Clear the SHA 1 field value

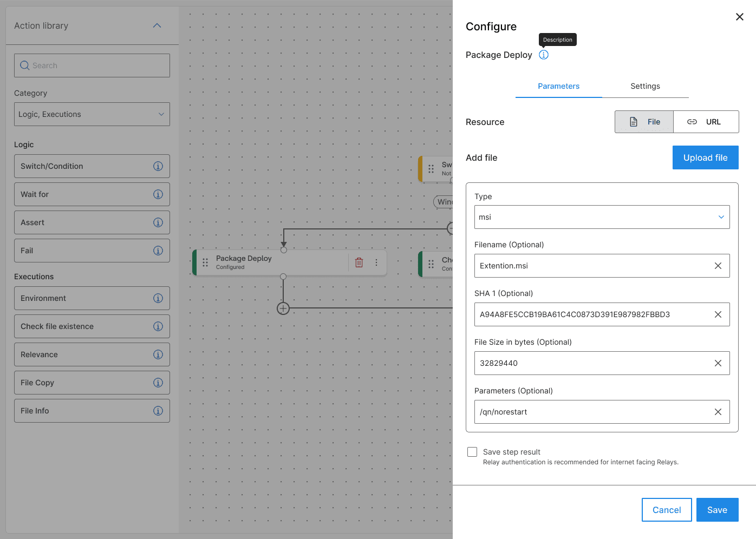718,314
